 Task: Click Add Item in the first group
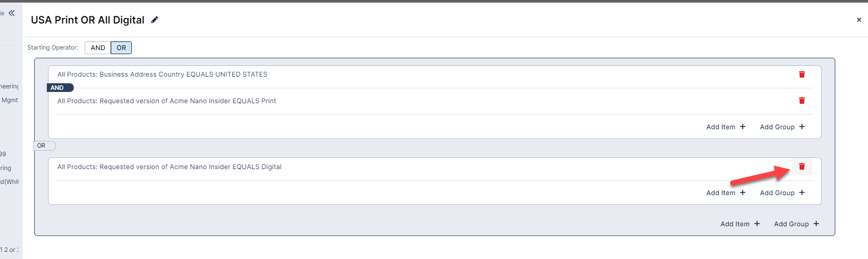coord(726,127)
